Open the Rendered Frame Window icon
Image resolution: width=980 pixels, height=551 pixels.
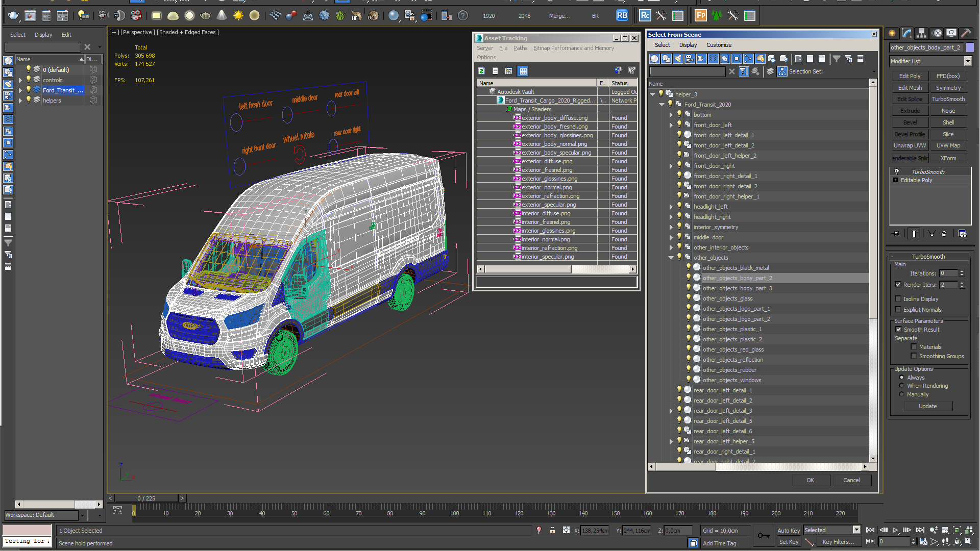[x=30, y=16]
